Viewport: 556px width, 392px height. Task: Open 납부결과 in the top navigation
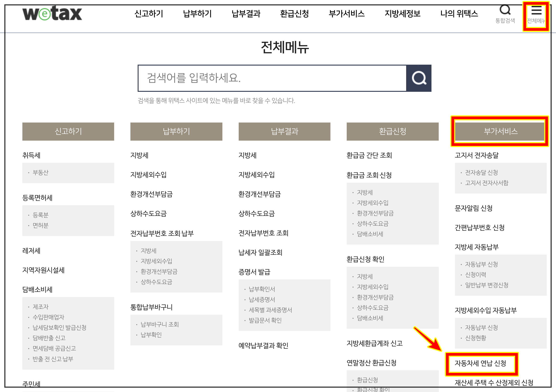click(x=246, y=14)
